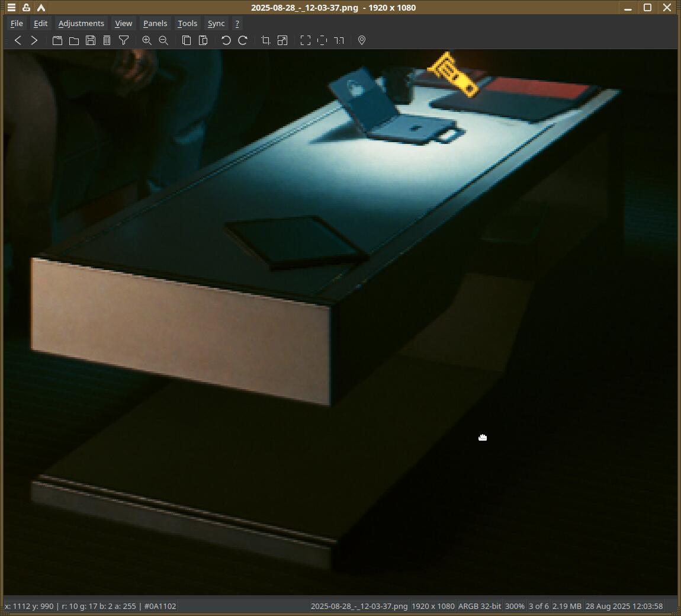Open the Sync menu

click(216, 24)
